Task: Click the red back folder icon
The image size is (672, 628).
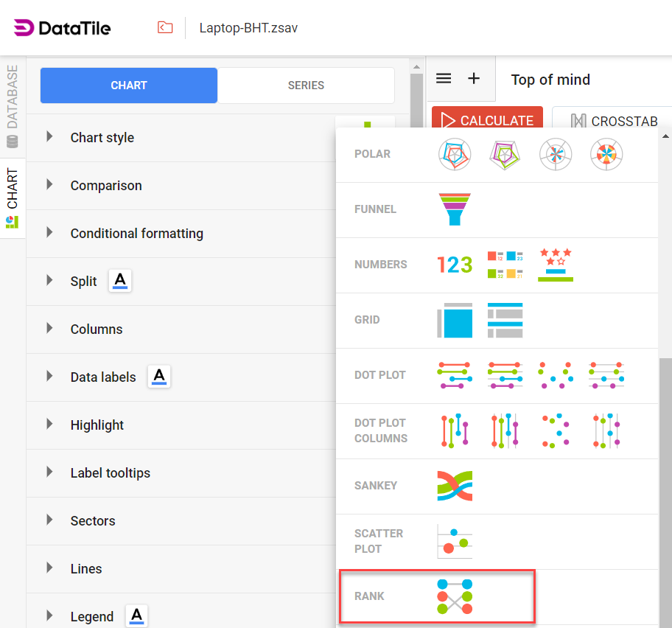Action: [165, 28]
